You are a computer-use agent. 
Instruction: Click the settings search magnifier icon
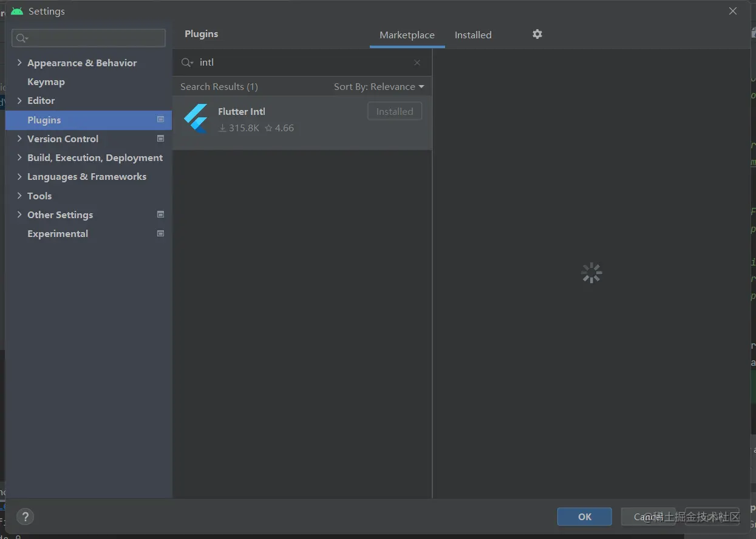click(x=22, y=38)
